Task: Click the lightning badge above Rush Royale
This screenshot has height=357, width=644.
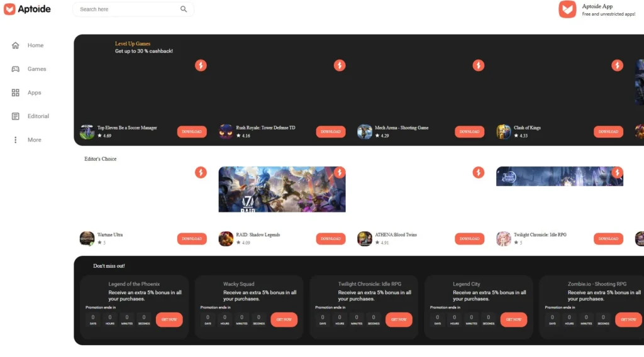Action: pos(340,65)
